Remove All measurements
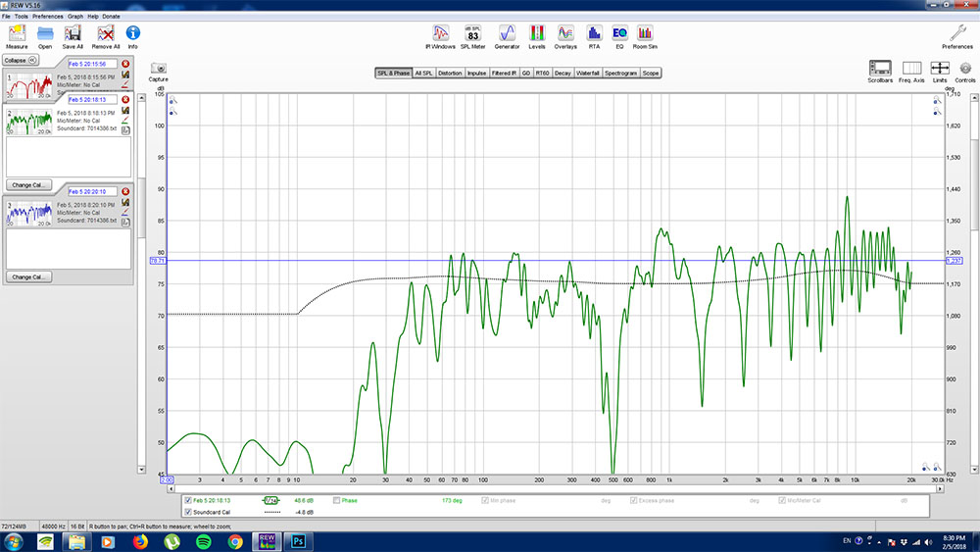Viewport: 980px width, 552px height. 106,37
